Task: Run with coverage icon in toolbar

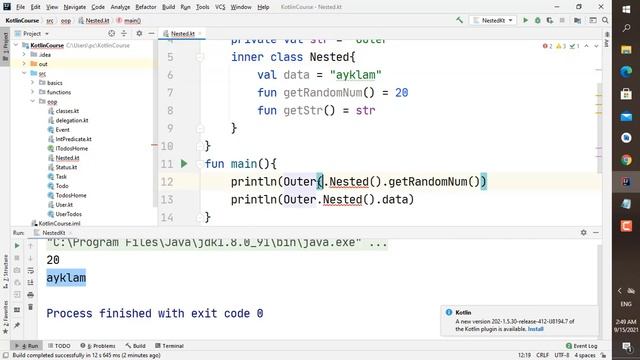Action: click(x=550, y=20)
